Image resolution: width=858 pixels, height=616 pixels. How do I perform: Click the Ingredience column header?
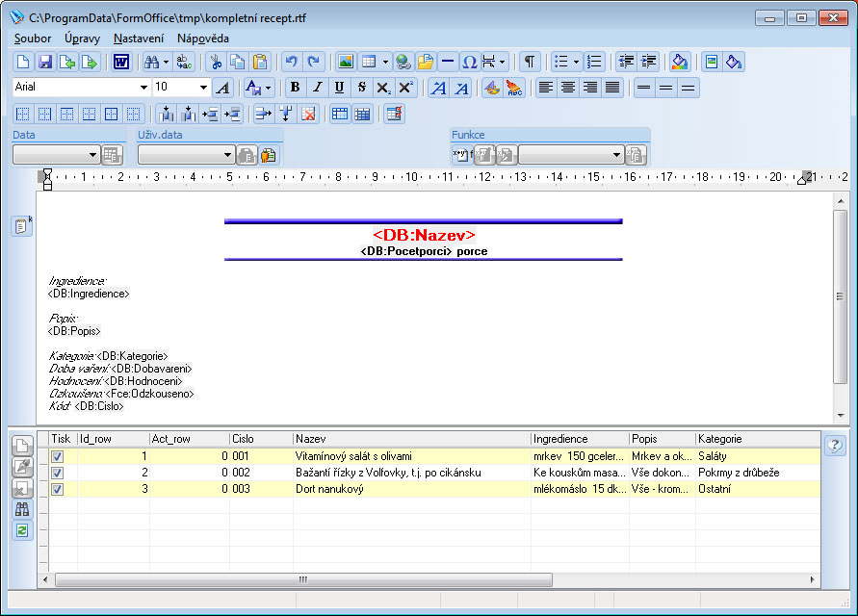click(580, 439)
